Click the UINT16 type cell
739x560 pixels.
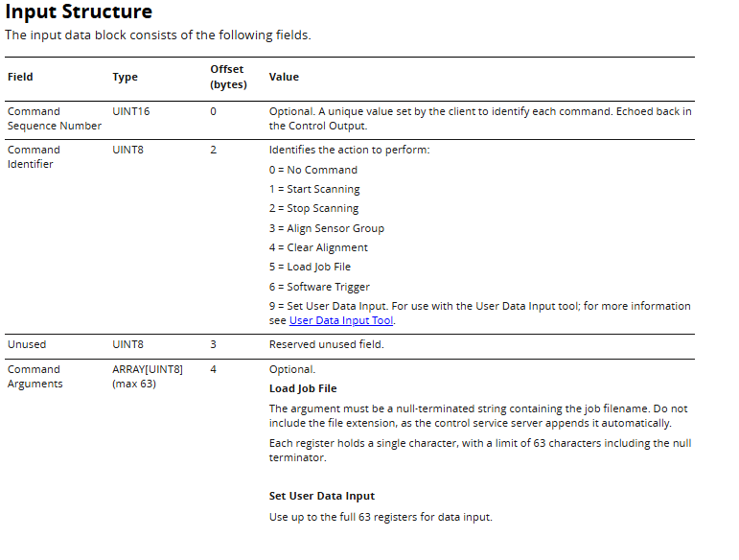(131, 112)
